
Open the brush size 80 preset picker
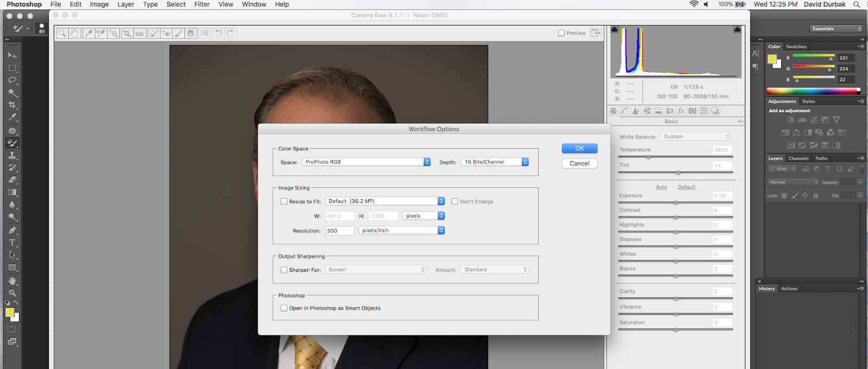point(42,28)
